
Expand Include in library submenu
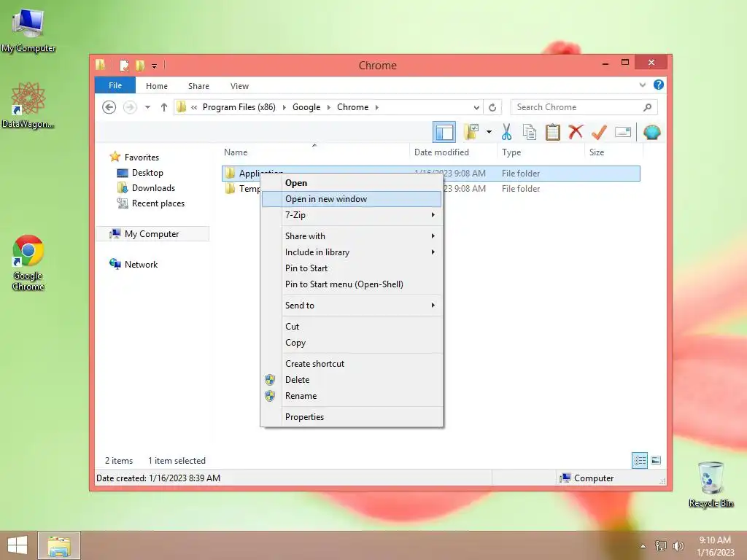click(352, 252)
